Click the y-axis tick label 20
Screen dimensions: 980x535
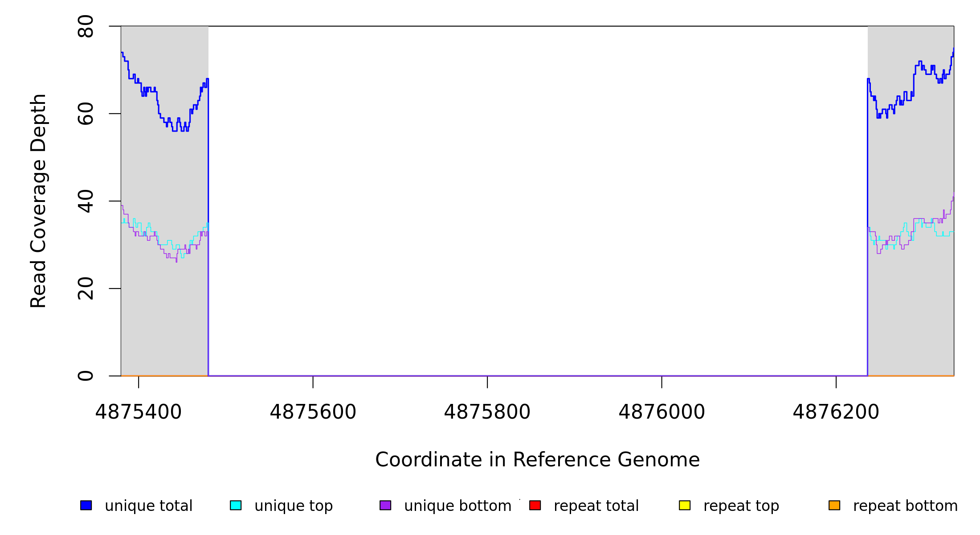(86, 288)
